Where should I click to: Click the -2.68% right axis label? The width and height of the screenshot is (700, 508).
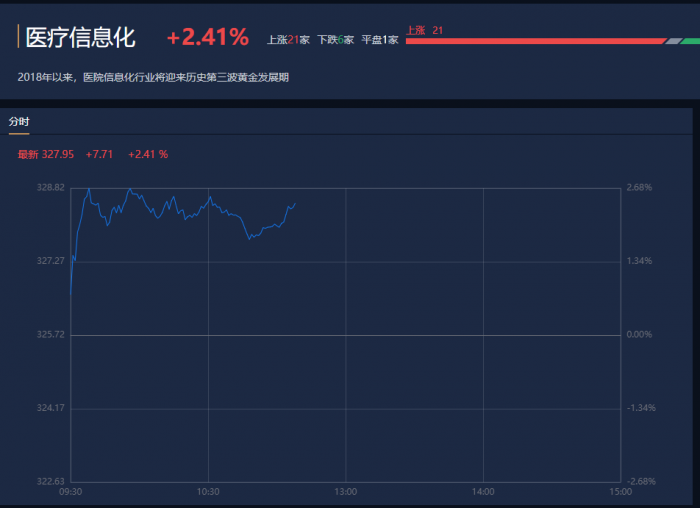click(x=641, y=481)
